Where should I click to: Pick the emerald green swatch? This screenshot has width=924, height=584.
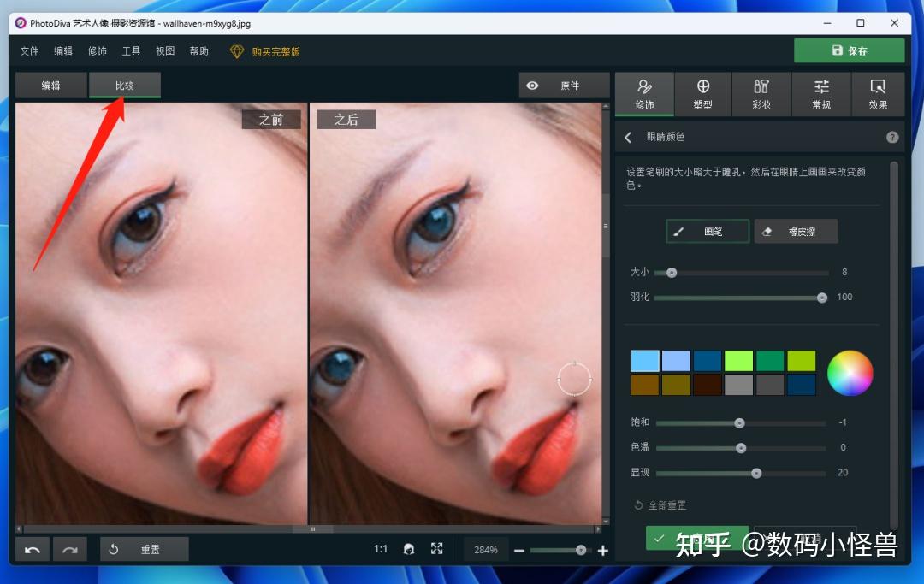coord(770,360)
